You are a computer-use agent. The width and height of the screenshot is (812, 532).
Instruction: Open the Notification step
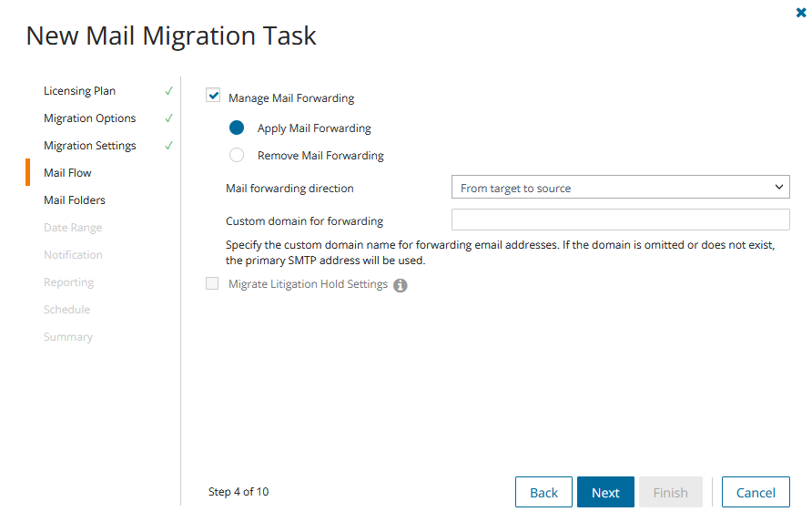73,255
